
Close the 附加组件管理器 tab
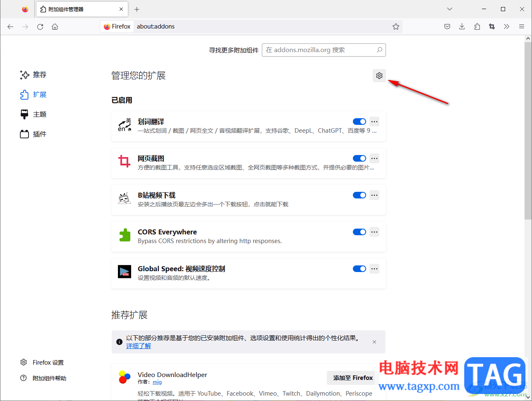click(121, 9)
